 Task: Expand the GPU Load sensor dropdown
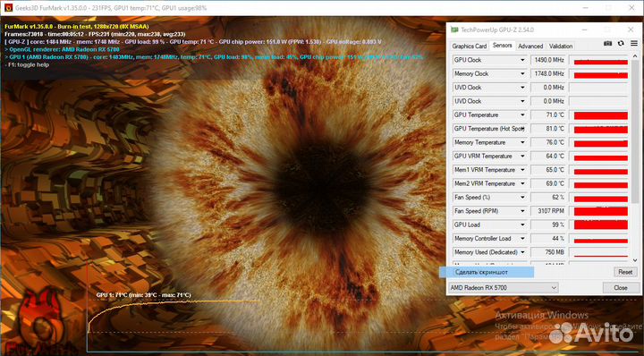coord(522,225)
